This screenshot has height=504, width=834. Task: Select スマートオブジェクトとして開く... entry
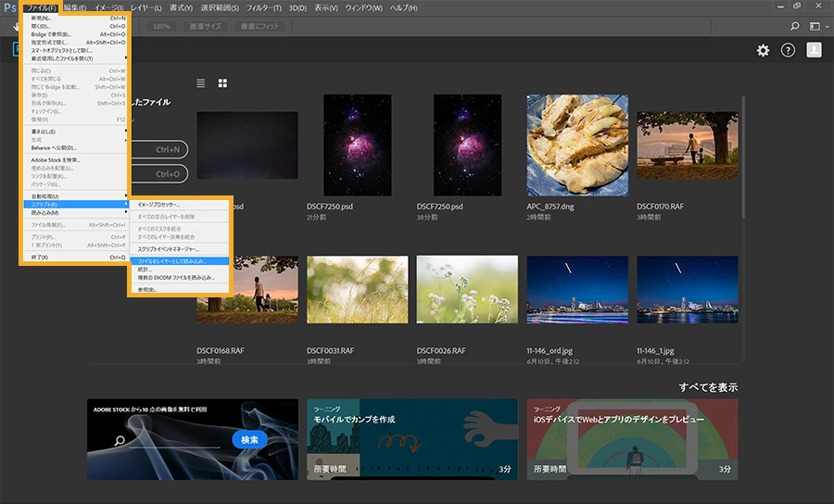pos(76,51)
